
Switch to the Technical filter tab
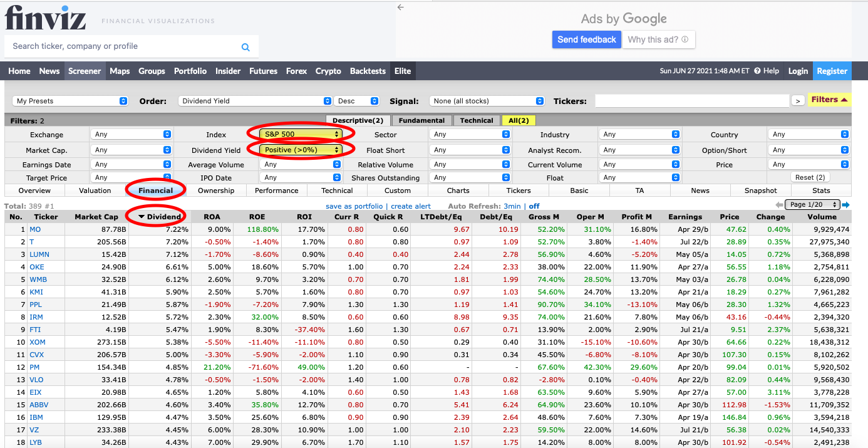pos(477,120)
